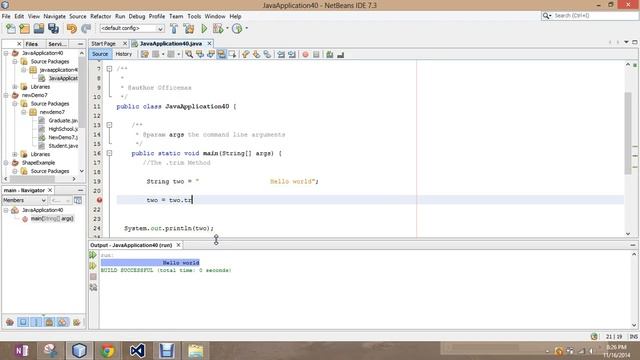Click the Source view button
Screen dimensions: 640x360
(100, 54)
